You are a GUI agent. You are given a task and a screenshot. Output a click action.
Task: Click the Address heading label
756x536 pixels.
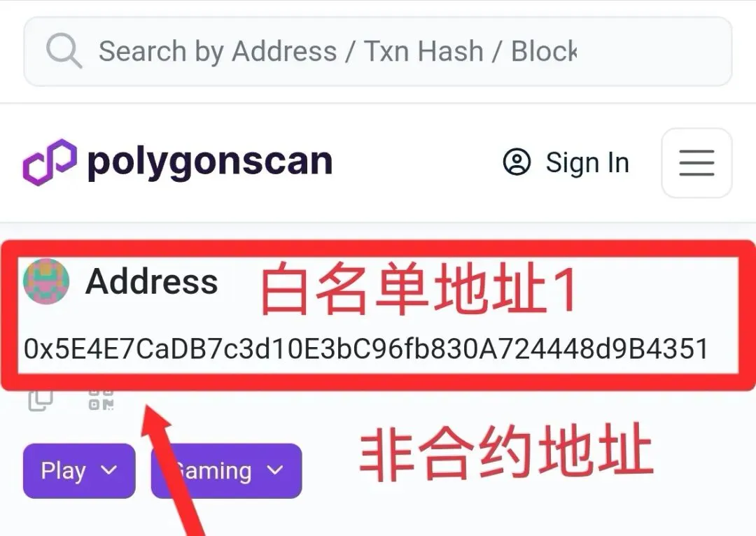point(151,281)
